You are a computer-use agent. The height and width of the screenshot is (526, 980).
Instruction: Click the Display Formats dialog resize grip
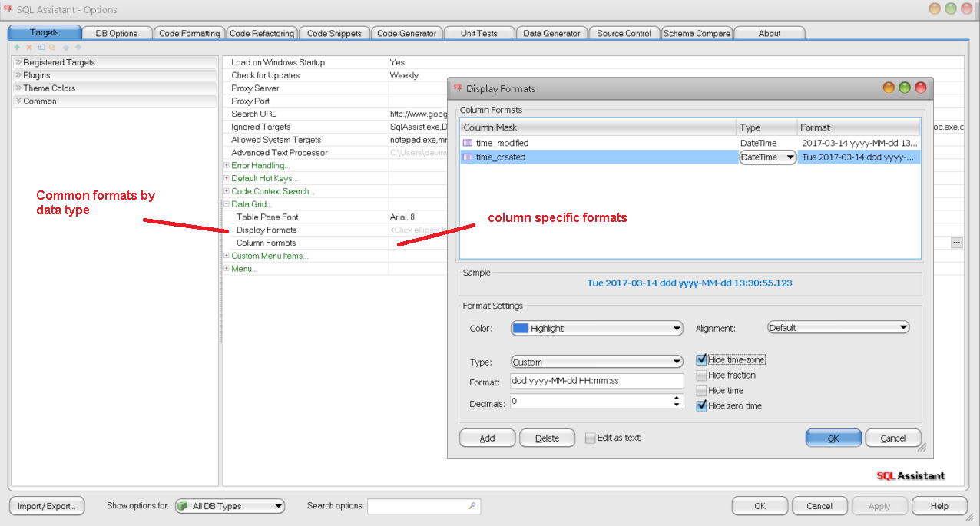point(922,448)
